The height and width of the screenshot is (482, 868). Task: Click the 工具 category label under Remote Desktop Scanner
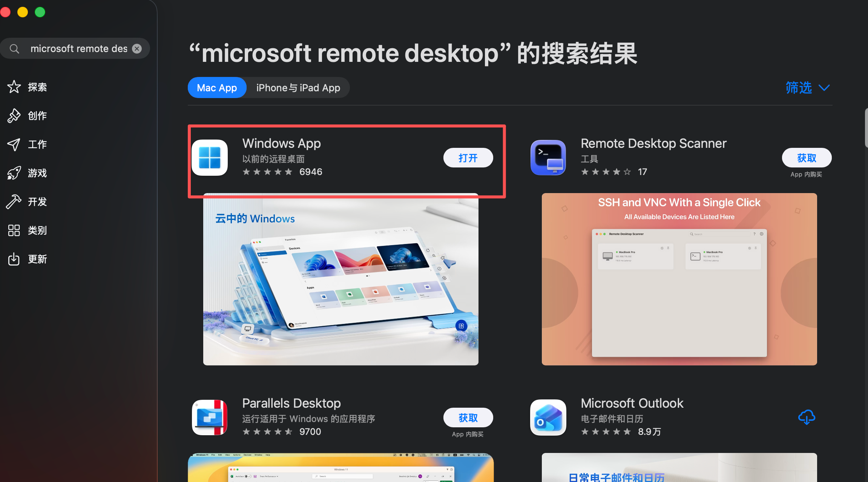click(589, 159)
